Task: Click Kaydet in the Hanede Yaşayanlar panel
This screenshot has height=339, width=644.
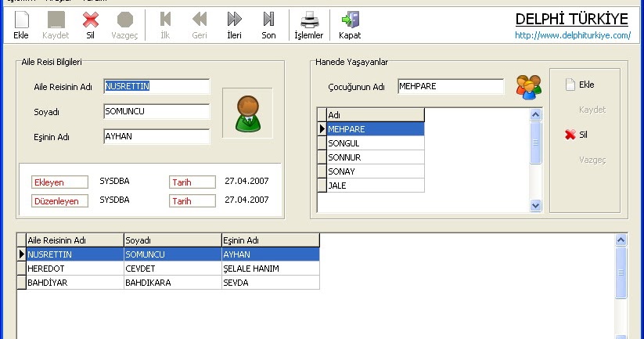Action: pyautogui.click(x=592, y=110)
